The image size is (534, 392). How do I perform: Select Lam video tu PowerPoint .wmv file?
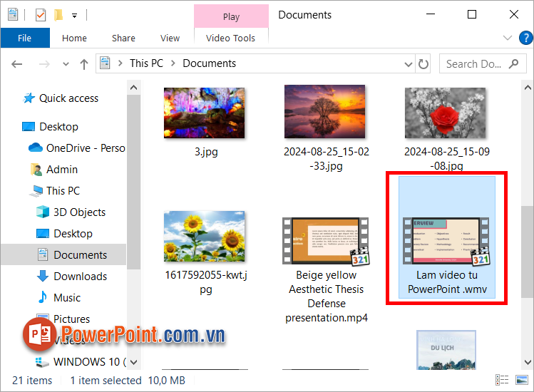tap(447, 237)
